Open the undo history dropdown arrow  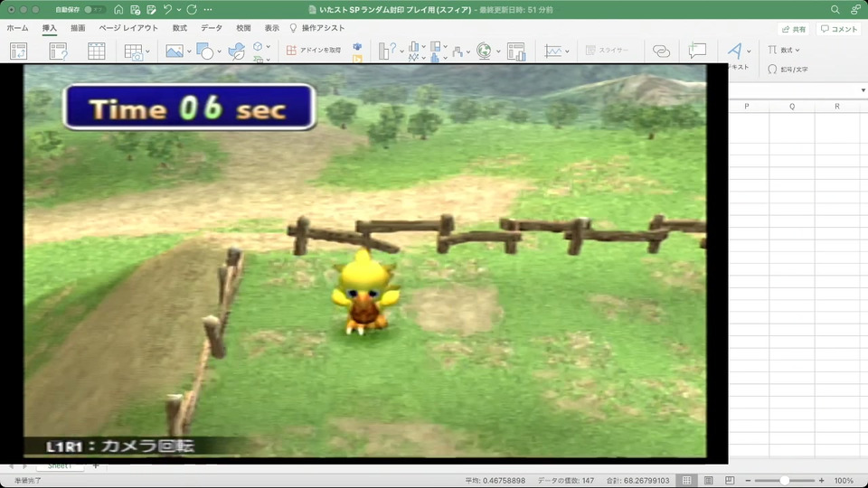click(179, 9)
